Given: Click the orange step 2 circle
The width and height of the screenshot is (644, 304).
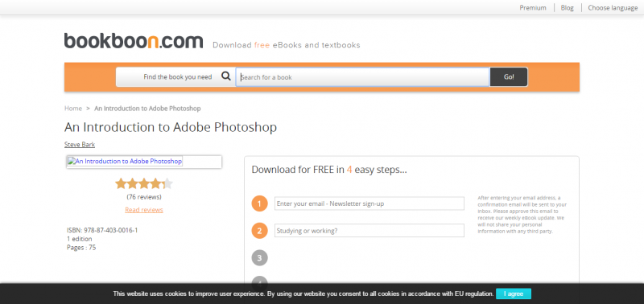Looking at the screenshot, I should tap(259, 231).
